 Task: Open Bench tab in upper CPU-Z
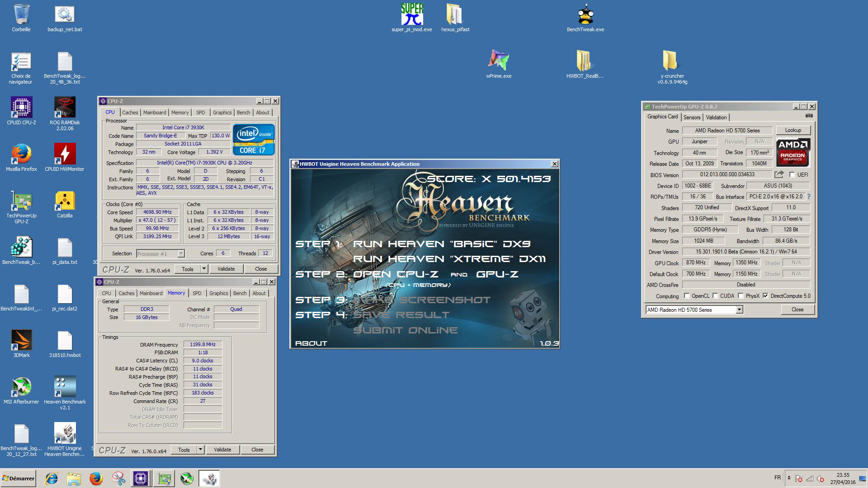243,113
